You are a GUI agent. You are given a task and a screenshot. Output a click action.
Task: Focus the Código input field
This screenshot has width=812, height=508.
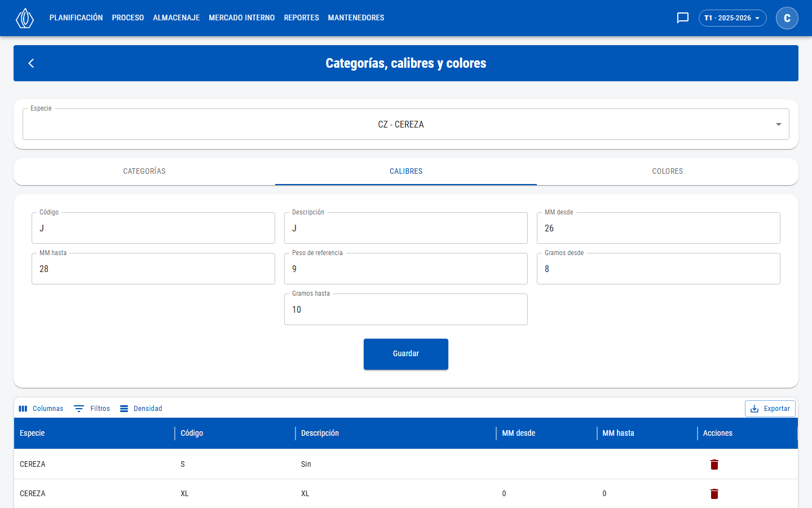click(x=153, y=228)
